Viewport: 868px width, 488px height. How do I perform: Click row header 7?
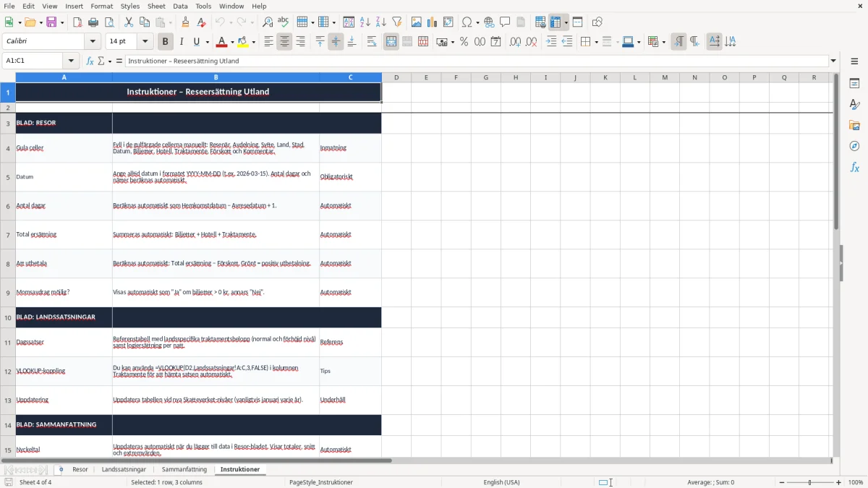click(8, 235)
